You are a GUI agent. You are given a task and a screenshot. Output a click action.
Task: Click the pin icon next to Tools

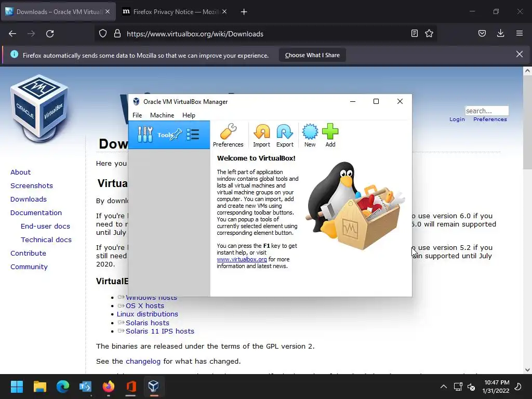point(176,135)
